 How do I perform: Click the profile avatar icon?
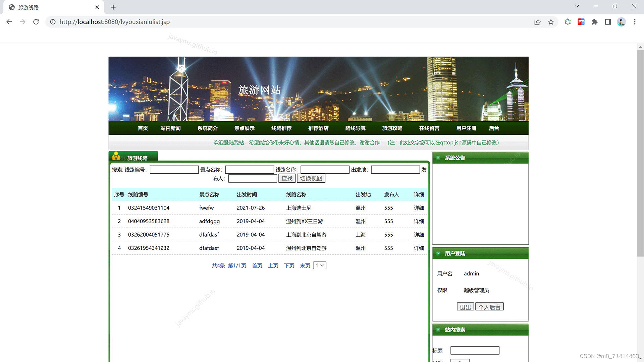click(621, 22)
